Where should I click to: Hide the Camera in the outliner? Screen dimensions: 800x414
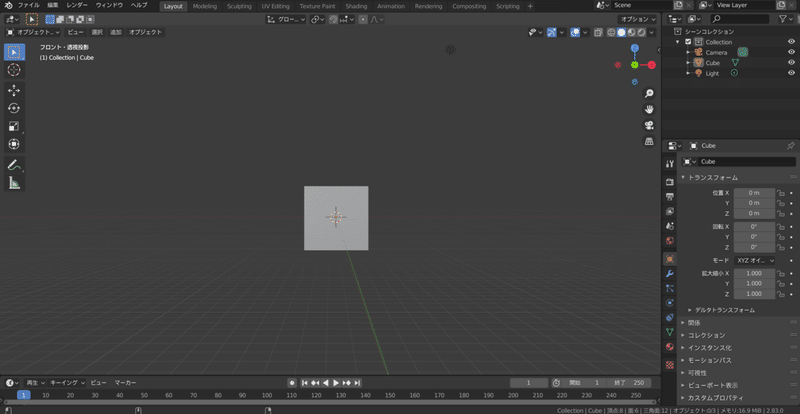(x=791, y=52)
